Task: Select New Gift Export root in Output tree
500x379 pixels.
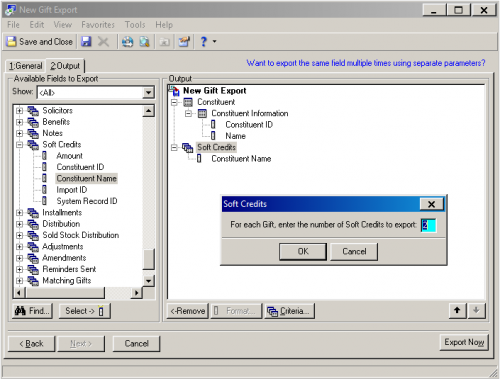Action: click(215, 91)
